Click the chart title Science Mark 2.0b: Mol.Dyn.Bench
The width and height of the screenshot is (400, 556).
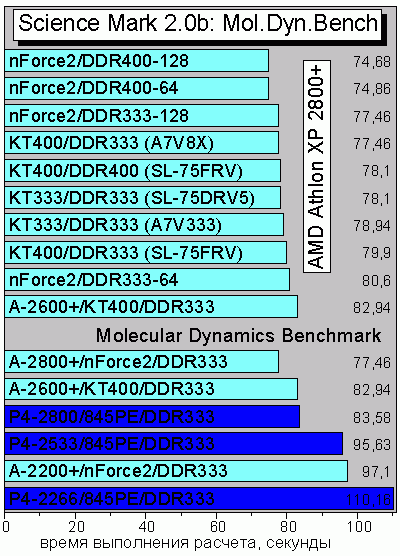(x=198, y=23)
